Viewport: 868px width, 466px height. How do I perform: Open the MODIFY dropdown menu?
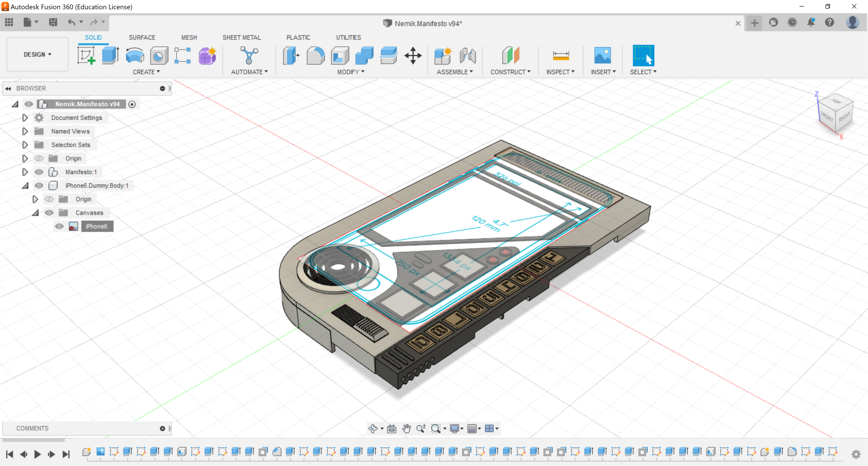351,72
